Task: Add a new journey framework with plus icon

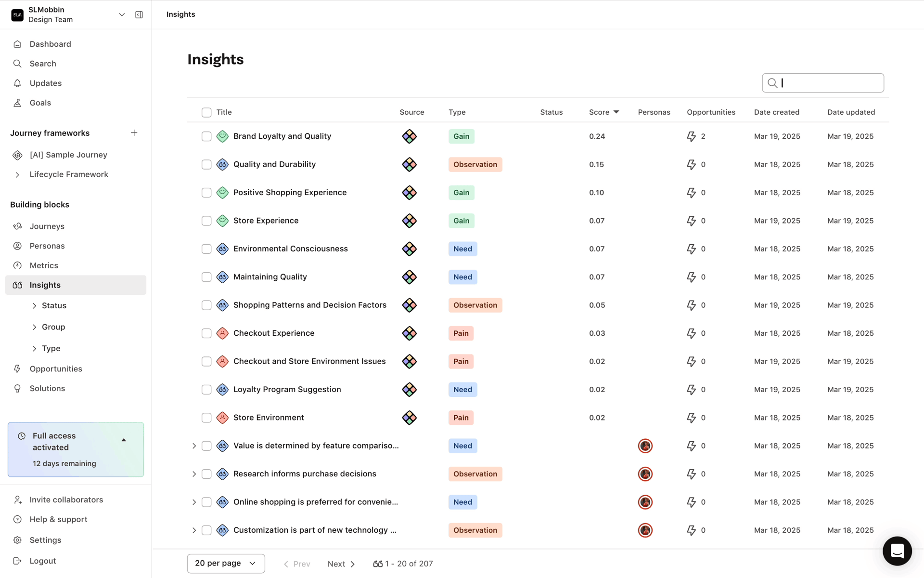Action: [134, 133]
